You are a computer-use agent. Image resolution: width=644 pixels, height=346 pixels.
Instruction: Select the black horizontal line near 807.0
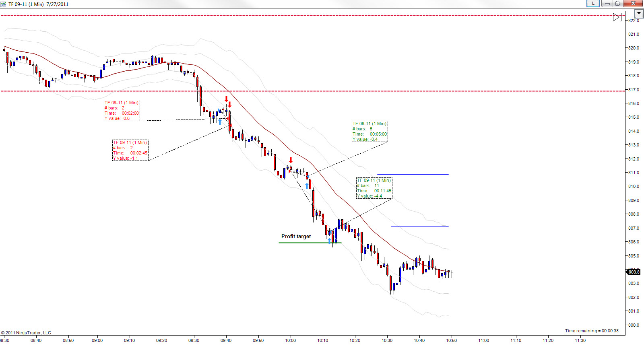click(x=419, y=227)
